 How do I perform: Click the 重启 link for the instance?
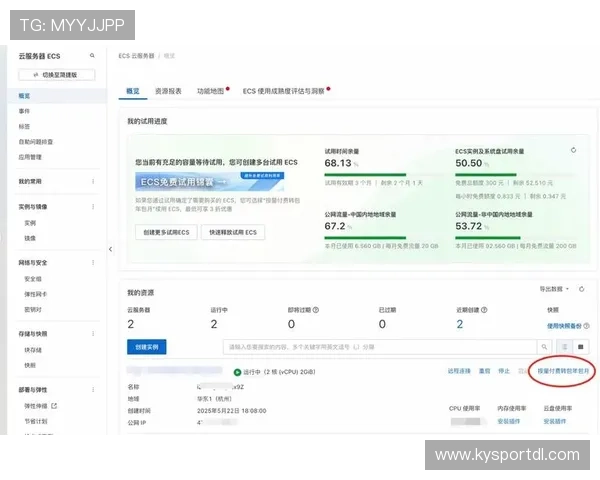[x=485, y=371]
